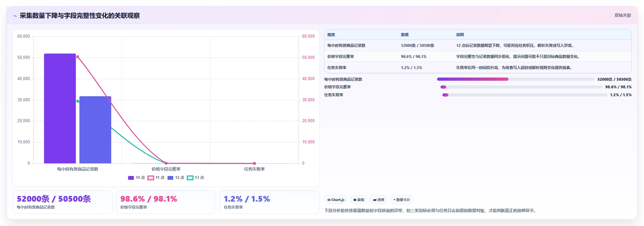Click the pink data point above 任务失败率
The height and width of the screenshot is (226, 644).
pyautogui.click(x=254, y=163)
